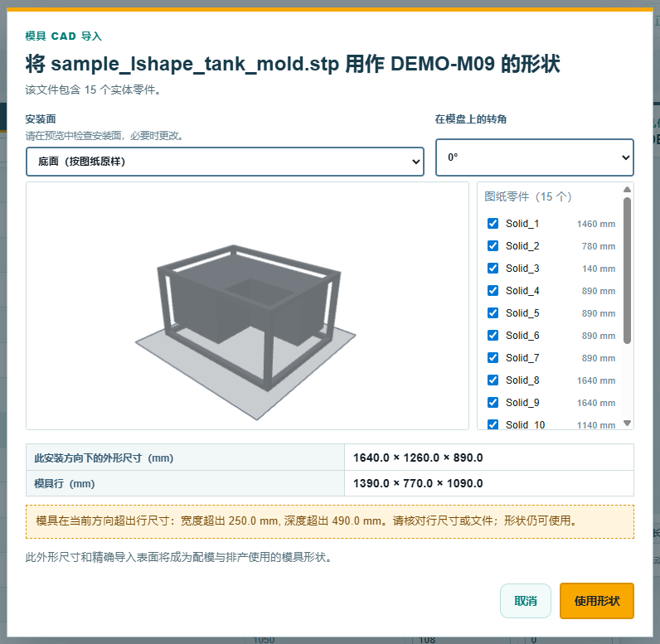Open the 安装面 mounting face dropdown
The image size is (660, 644).
pos(225,162)
